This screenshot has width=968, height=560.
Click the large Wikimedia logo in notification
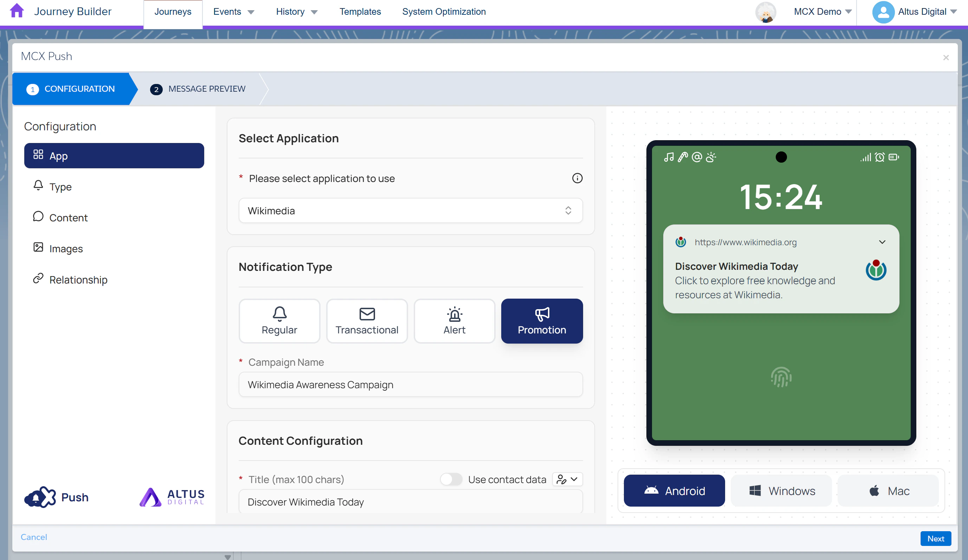pyautogui.click(x=876, y=270)
